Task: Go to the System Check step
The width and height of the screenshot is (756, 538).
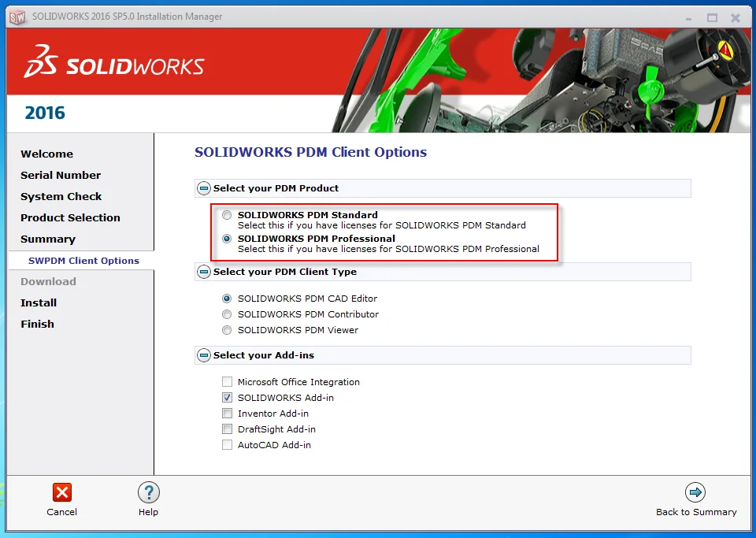Action: (61, 197)
